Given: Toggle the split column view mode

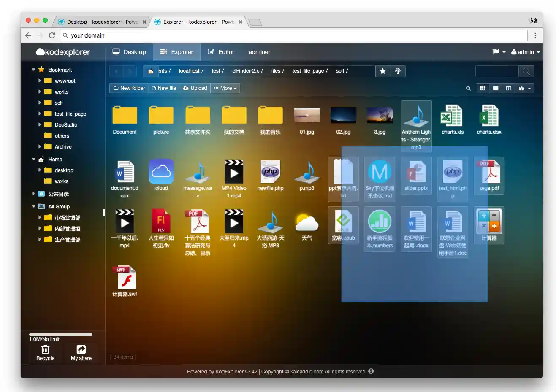Looking at the screenshot, I should pyautogui.click(x=508, y=88).
